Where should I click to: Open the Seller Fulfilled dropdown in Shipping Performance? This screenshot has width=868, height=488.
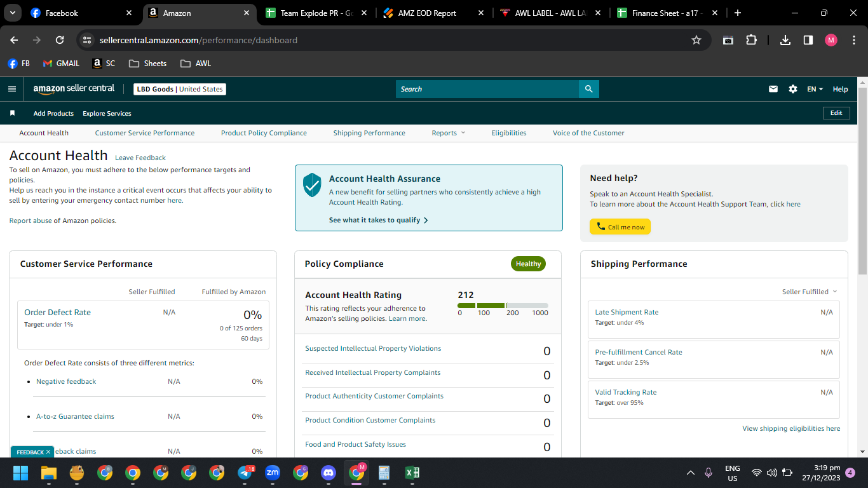point(810,292)
